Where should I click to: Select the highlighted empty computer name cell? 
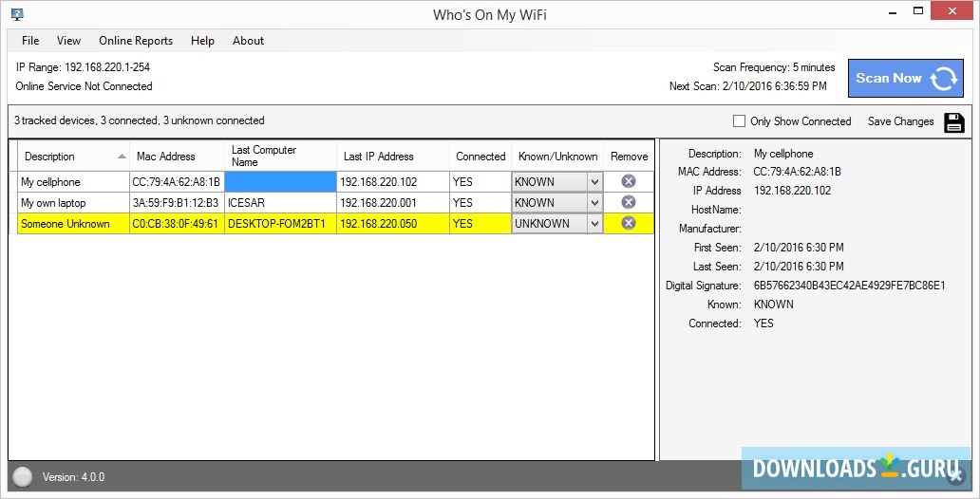coord(281,182)
